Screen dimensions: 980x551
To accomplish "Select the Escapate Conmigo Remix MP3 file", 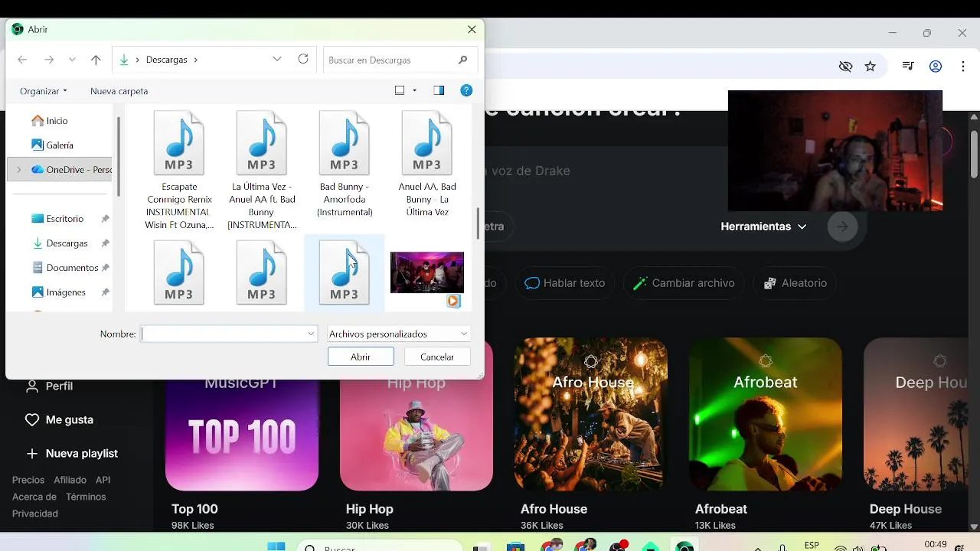I will tap(179, 170).
